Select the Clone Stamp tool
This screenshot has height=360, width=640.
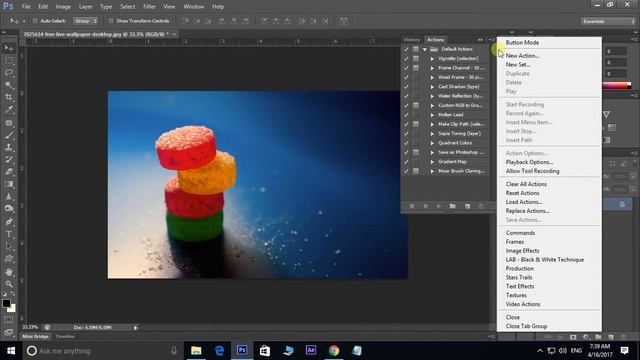[9, 147]
